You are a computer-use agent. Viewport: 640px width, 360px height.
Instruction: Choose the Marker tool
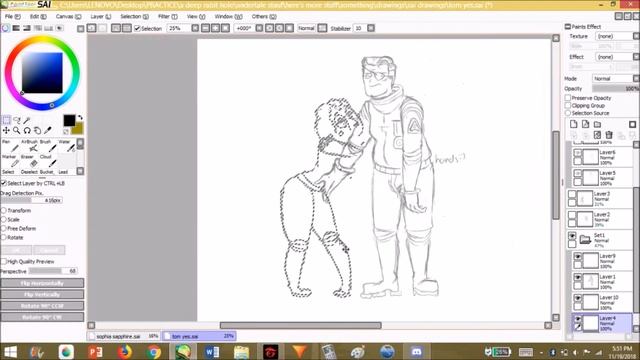(10, 161)
